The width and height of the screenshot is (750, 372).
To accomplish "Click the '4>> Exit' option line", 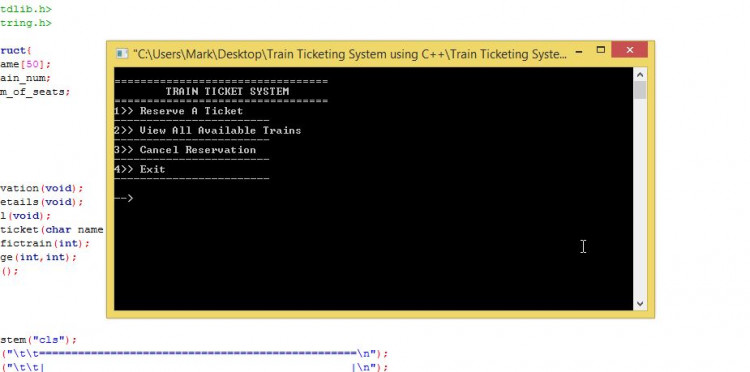I will [140, 169].
